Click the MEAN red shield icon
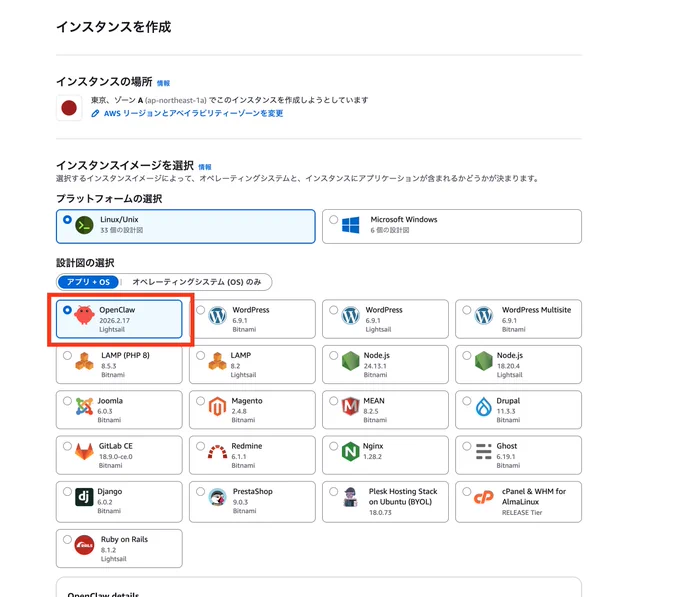The width and height of the screenshot is (680, 597). tap(350, 407)
